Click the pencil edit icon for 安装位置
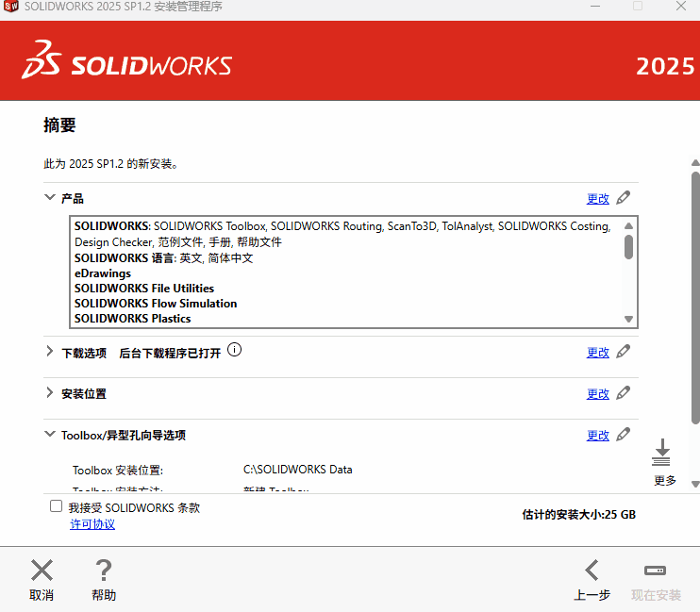Screen dimensions: 700x612 623,393
